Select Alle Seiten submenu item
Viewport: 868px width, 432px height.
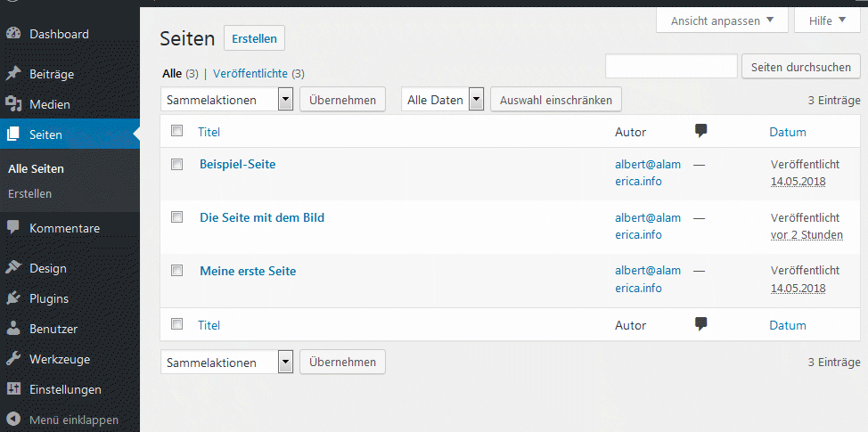coord(36,168)
